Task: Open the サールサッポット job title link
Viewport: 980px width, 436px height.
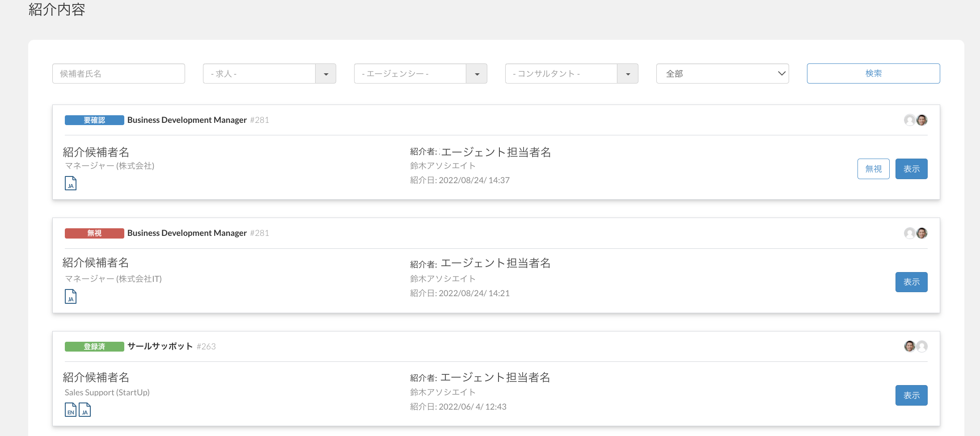Action: (x=160, y=346)
